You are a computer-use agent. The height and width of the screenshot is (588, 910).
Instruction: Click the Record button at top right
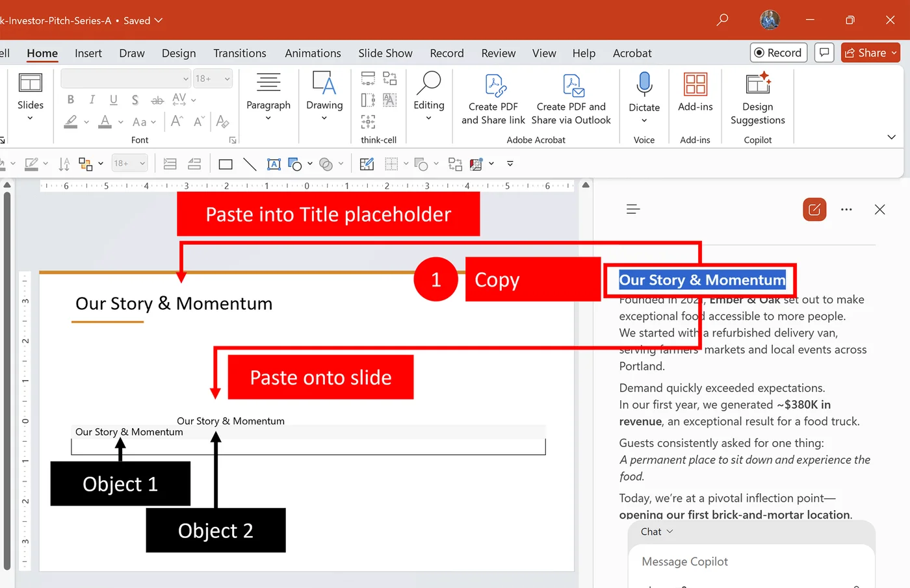point(779,53)
